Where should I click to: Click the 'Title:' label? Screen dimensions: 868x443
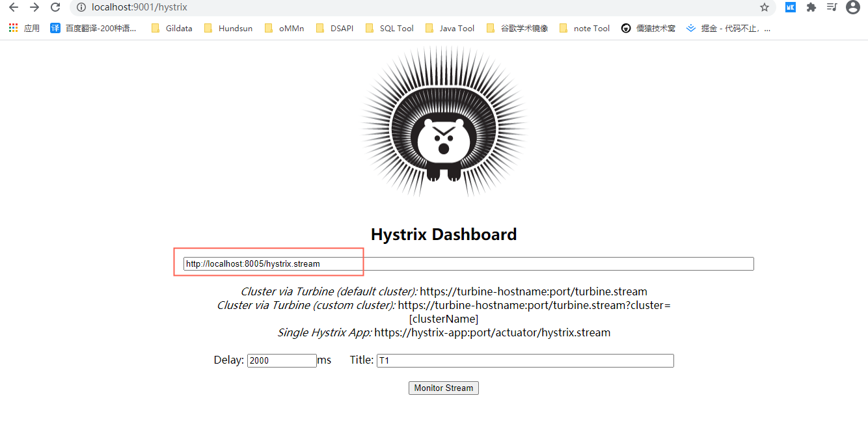pos(362,360)
